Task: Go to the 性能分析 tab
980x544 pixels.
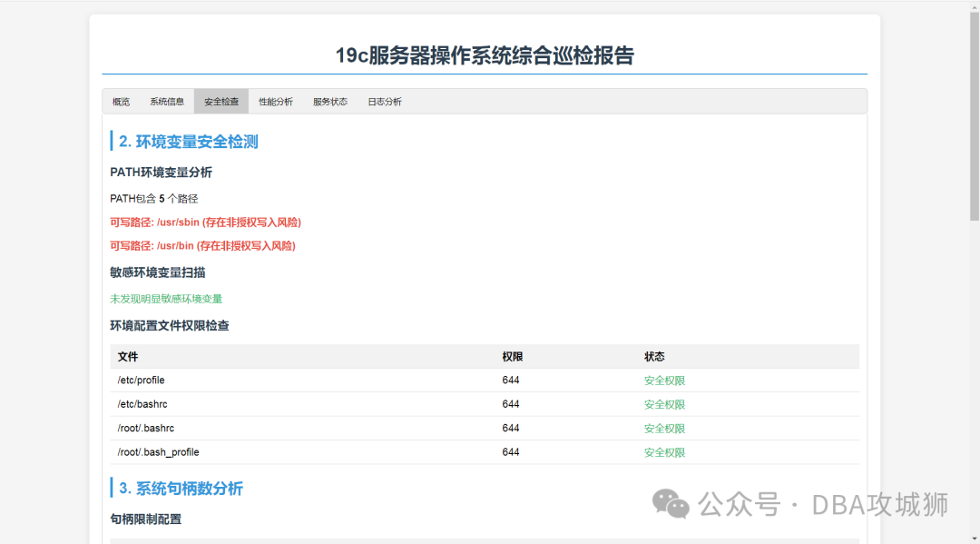Action: (x=276, y=102)
